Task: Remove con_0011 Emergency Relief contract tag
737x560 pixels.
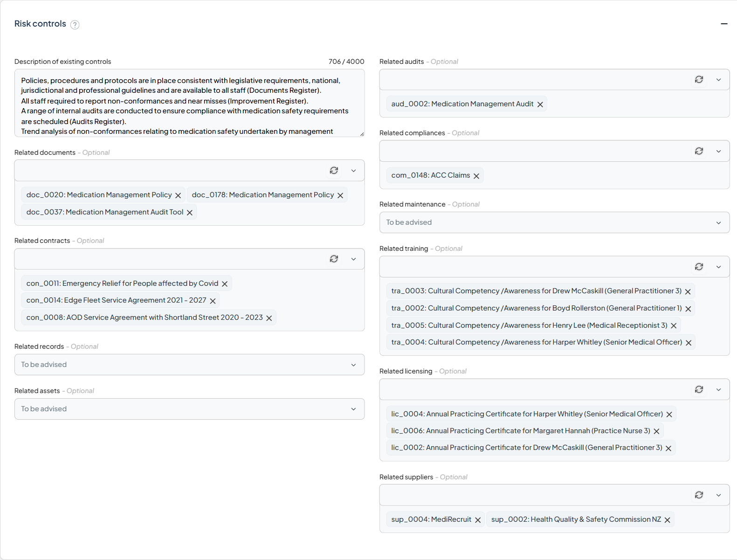Action: 225,284
